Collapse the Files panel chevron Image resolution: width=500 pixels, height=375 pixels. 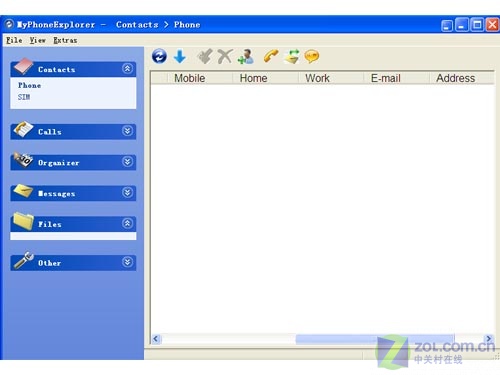tap(127, 223)
